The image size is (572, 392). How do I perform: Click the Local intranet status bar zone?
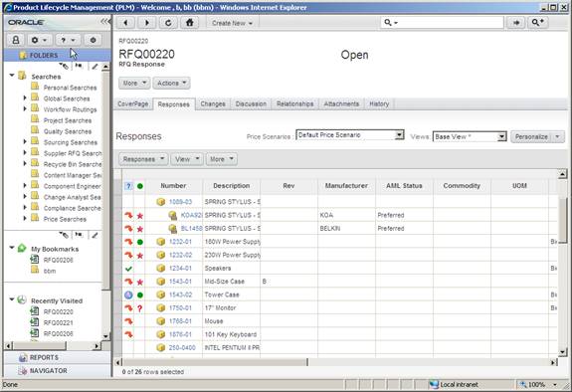[x=459, y=384]
